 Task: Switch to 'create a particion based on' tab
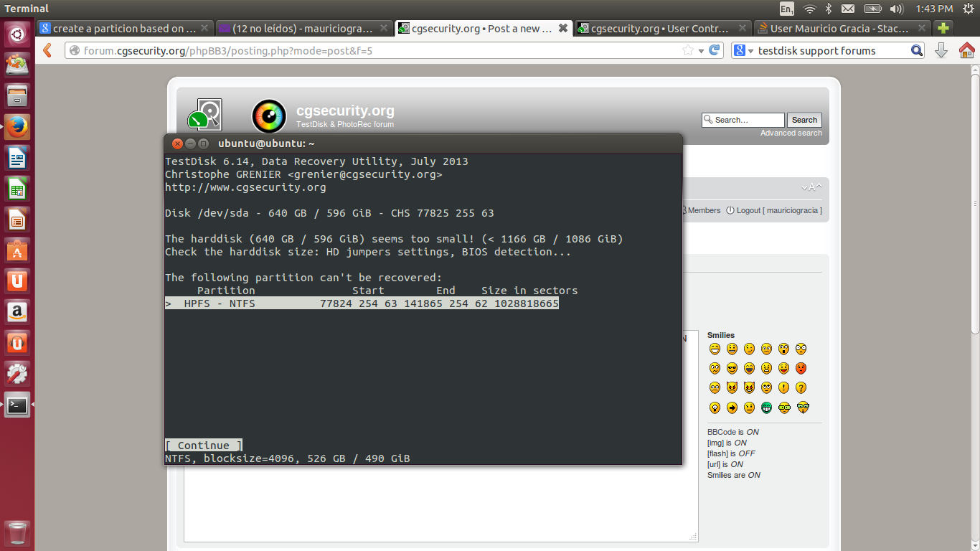point(125,29)
